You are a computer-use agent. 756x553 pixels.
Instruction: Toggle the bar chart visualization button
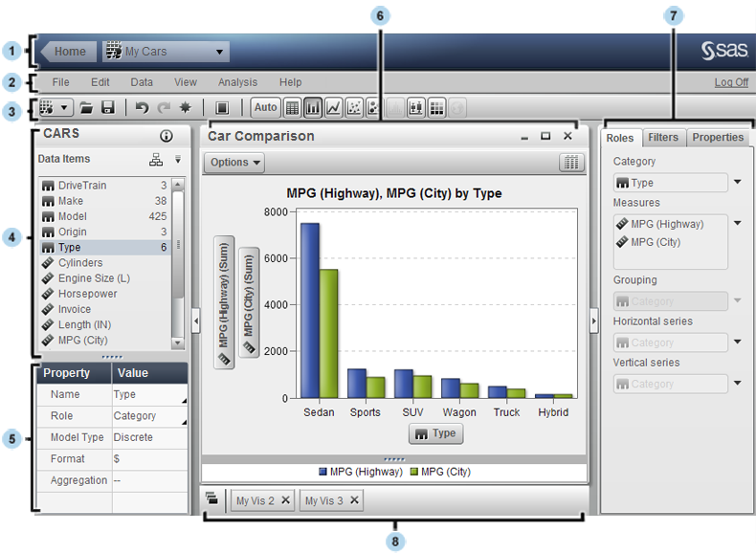(313, 108)
